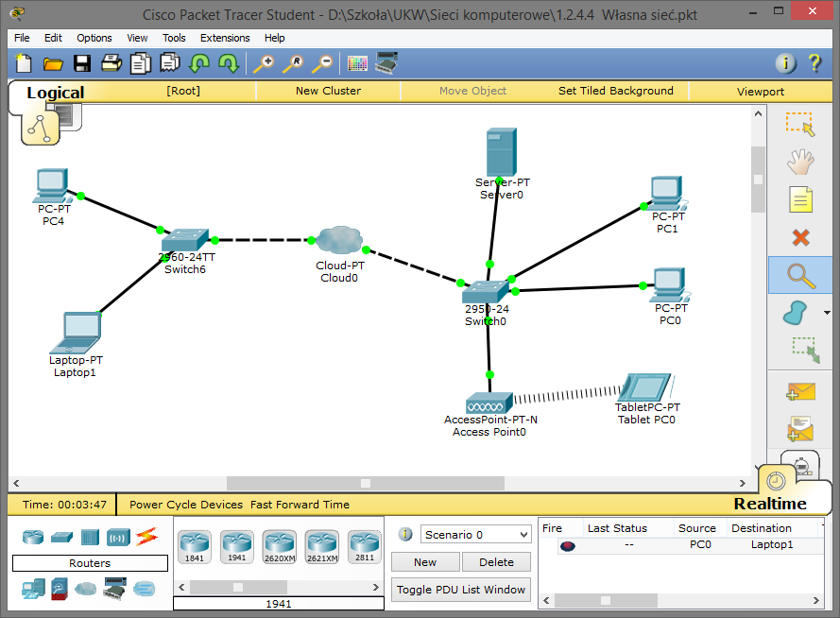Click Fast Forward Time
The width and height of the screenshot is (840, 618).
tap(300, 504)
